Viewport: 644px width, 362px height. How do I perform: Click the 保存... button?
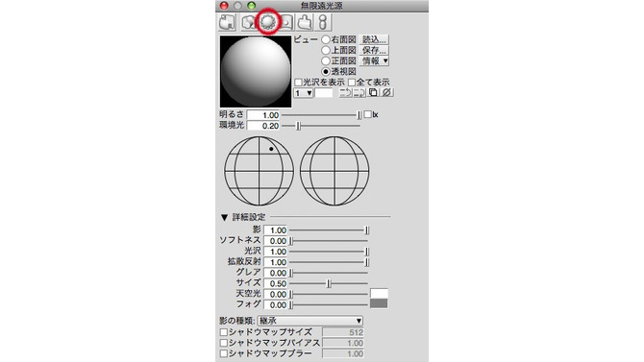point(374,51)
